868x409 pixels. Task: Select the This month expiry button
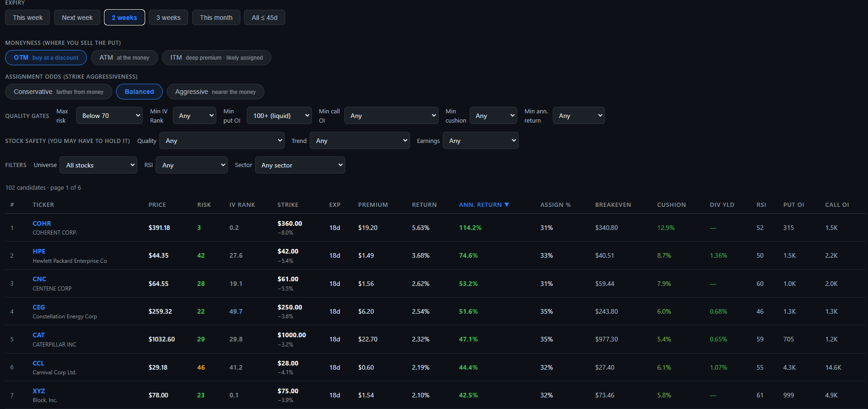pos(216,18)
